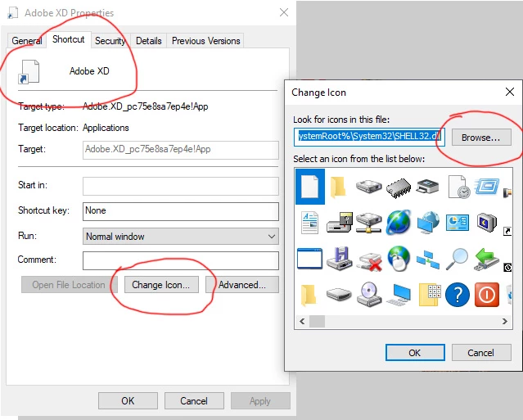This screenshot has height=420, width=523.
Task: Open the Details tab
Action: pos(149,41)
